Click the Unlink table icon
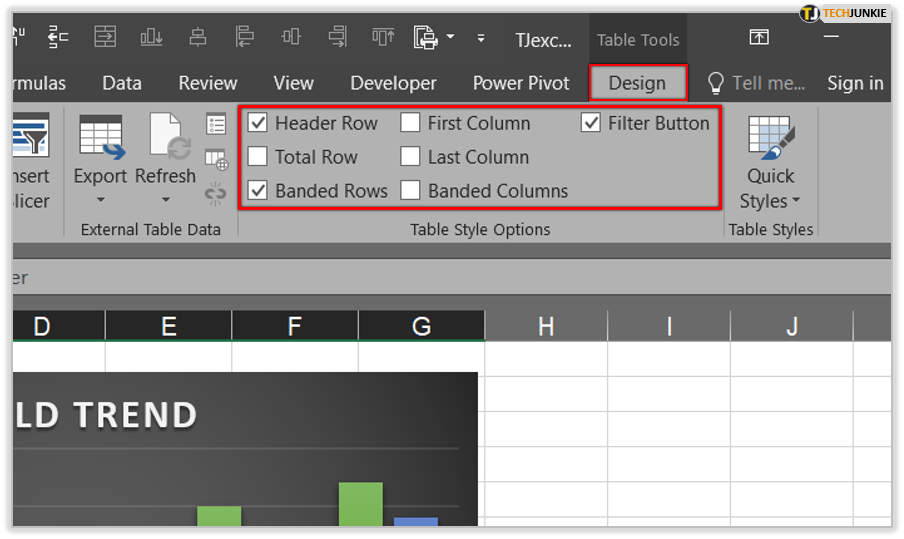Image resolution: width=904 pixels, height=539 pixels. (x=216, y=192)
